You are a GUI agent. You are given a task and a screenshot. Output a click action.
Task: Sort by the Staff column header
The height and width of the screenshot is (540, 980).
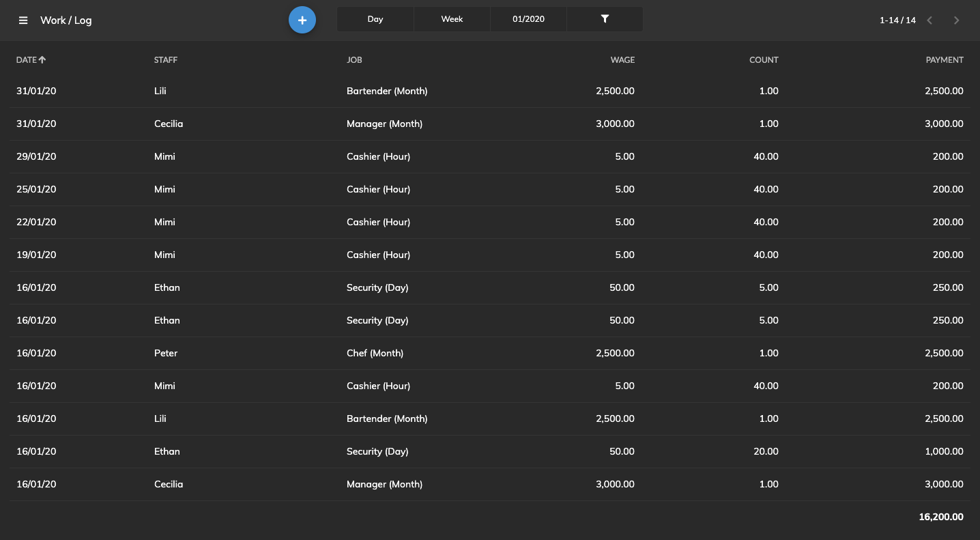[166, 60]
